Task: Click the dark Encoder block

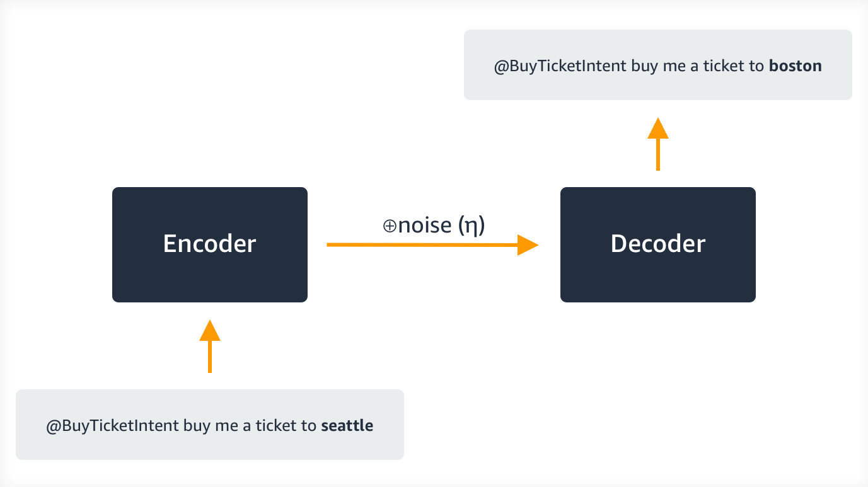Action: tap(209, 244)
